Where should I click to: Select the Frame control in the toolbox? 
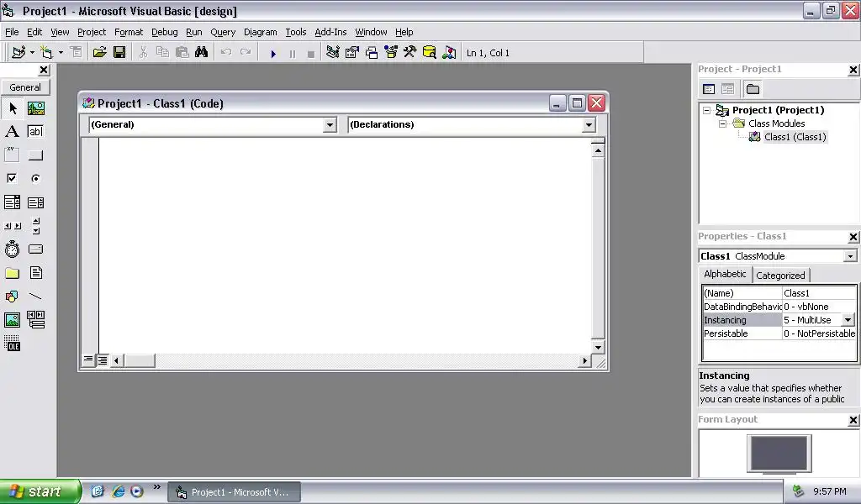pos(12,155)
